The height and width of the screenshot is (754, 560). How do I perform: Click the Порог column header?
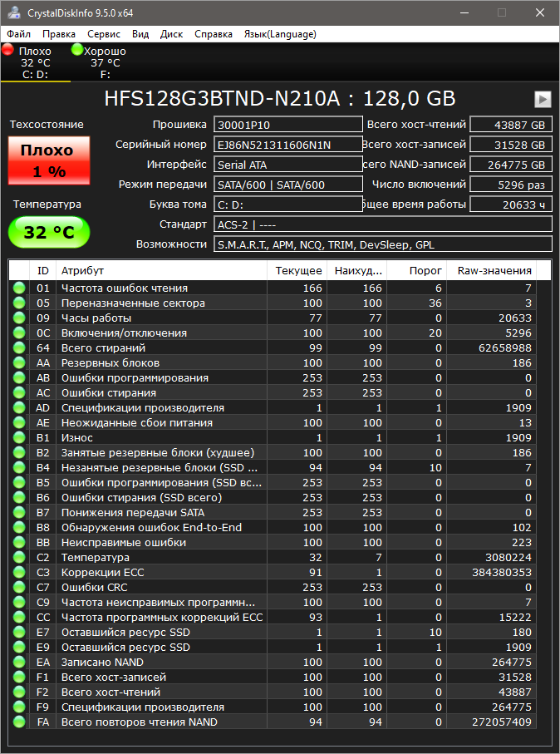[417, 271]
